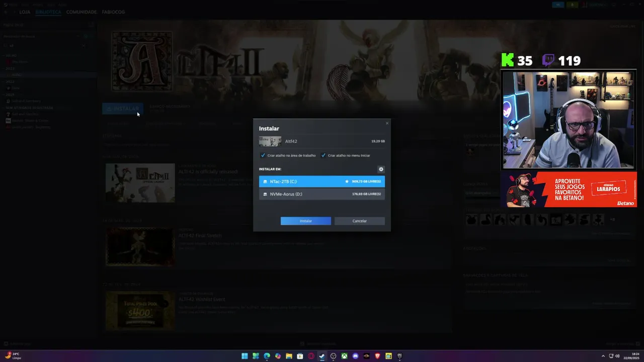Open the install folder settings gear

coord(381,169)
